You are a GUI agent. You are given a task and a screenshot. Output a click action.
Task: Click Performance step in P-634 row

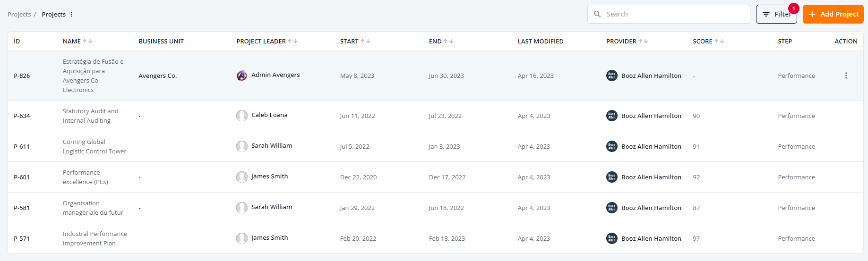[x=796, y=116]
